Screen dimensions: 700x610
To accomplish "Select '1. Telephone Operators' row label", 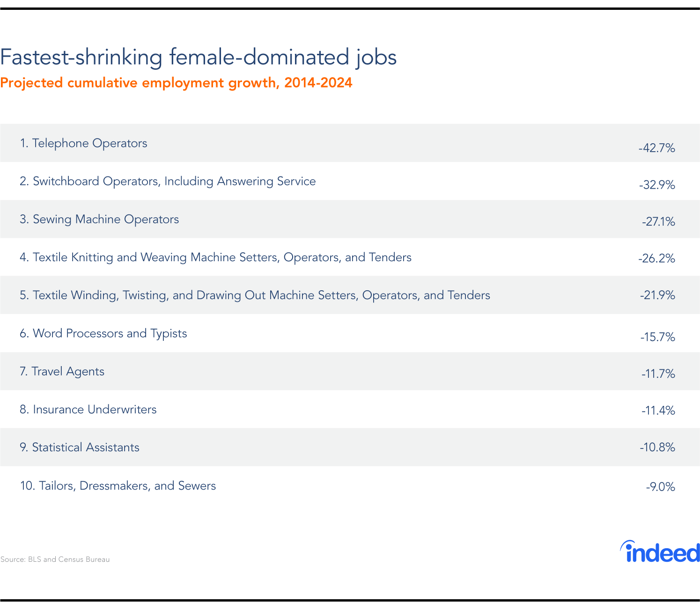I will 83,143.
